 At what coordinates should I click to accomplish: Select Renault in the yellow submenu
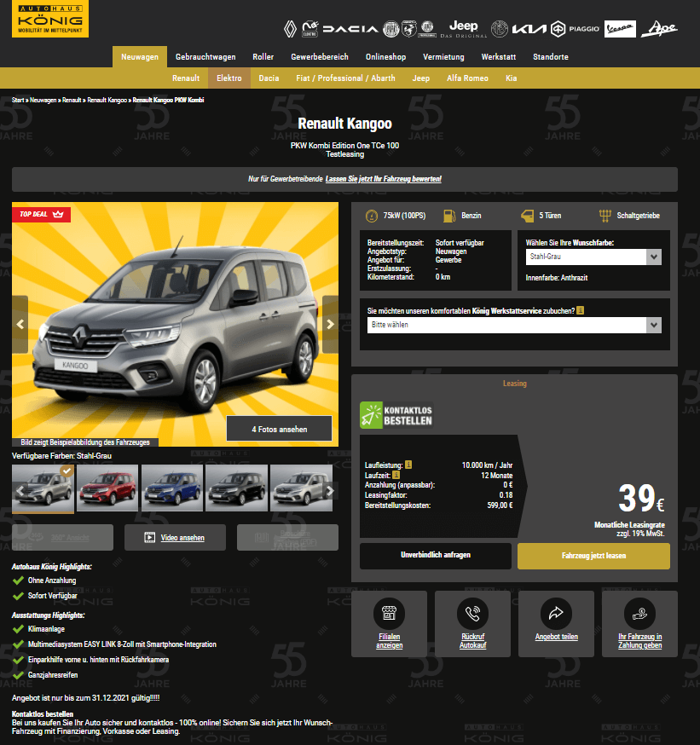click(x=186, y=78)
